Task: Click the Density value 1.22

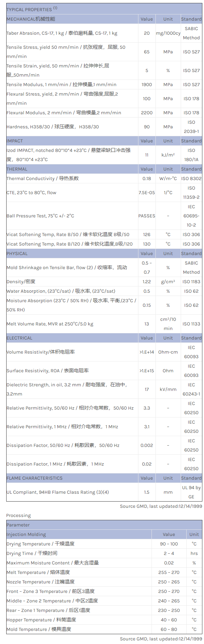Action: tap(147, 282)
